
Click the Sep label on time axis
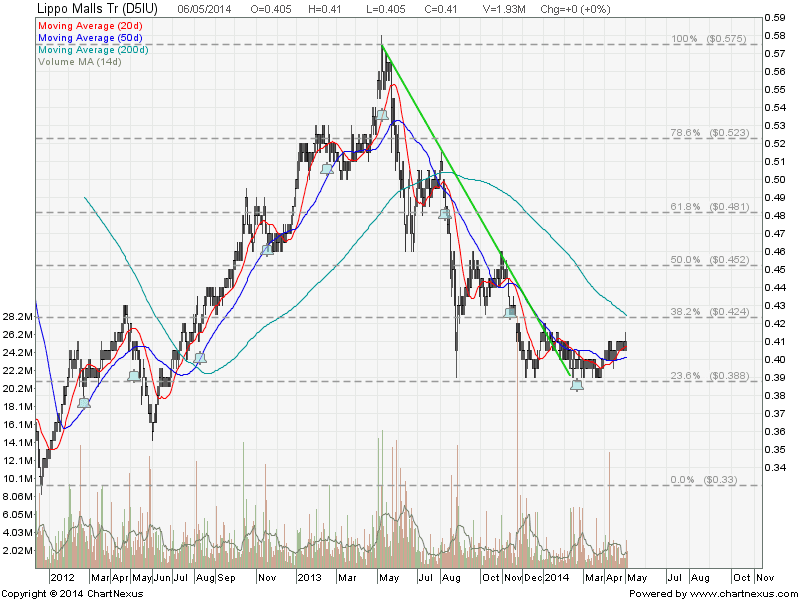[x=227, y=578]
